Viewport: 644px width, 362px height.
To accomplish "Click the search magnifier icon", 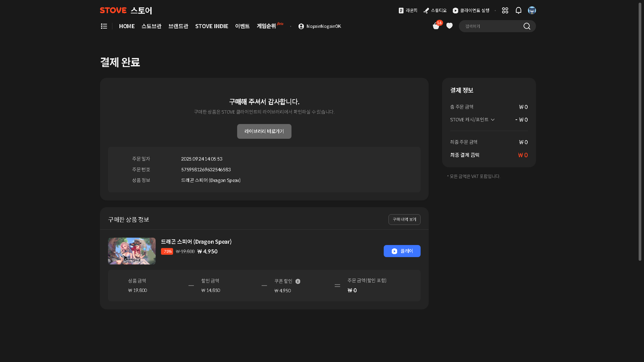I will coord(527,26).
